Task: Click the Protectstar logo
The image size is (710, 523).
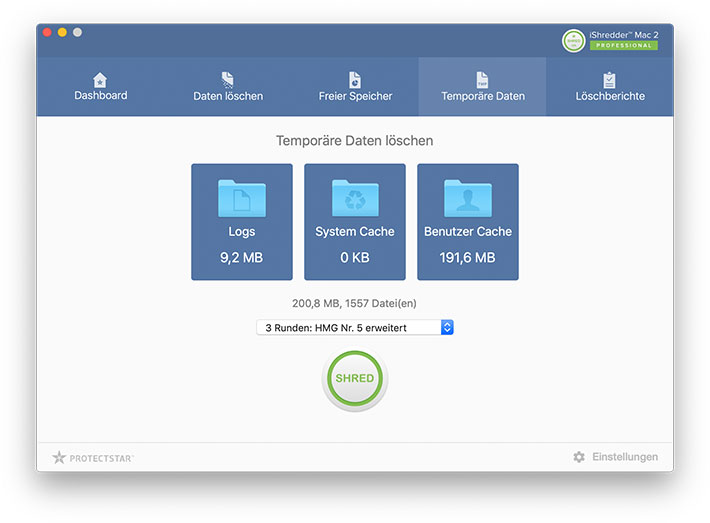Action: 93,458
